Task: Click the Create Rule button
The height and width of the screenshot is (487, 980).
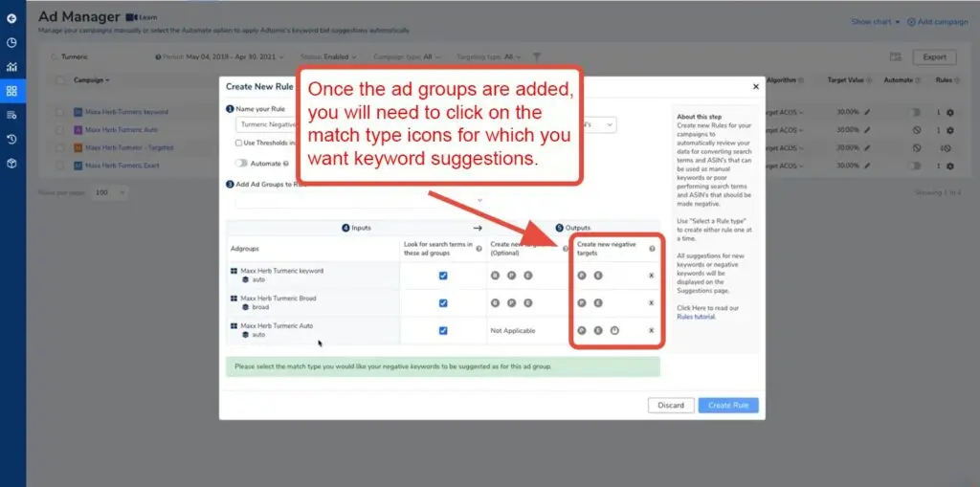Action: (727, 405)
